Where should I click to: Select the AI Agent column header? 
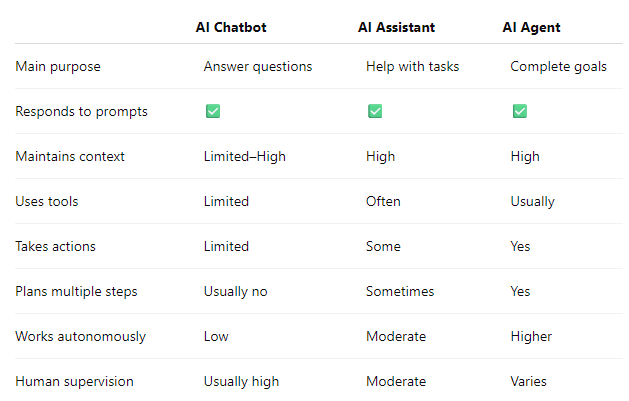(531, 27)
